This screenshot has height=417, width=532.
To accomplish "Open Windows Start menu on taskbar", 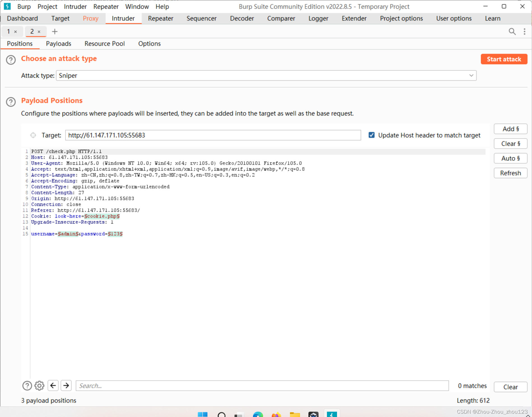I will click(x=203, y=414).
